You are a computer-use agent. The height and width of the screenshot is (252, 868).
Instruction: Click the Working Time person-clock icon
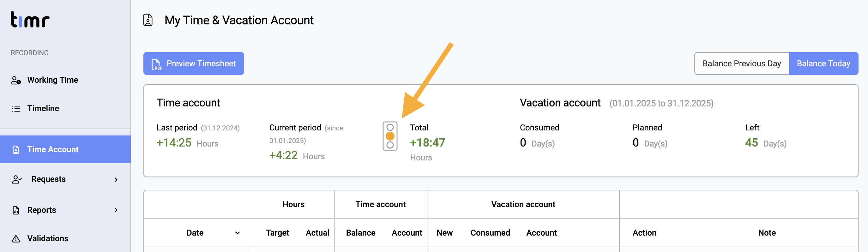pos(16,80)
